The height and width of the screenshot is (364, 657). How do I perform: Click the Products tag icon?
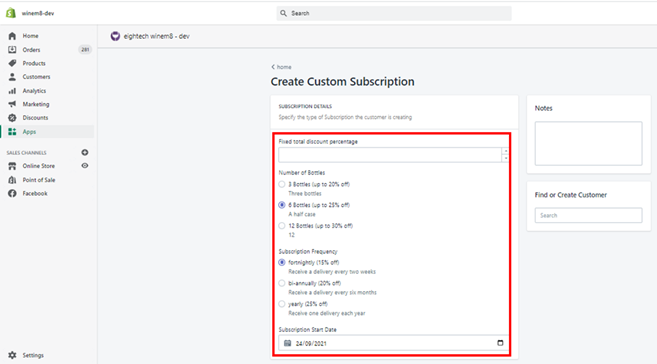coord(12,63)
